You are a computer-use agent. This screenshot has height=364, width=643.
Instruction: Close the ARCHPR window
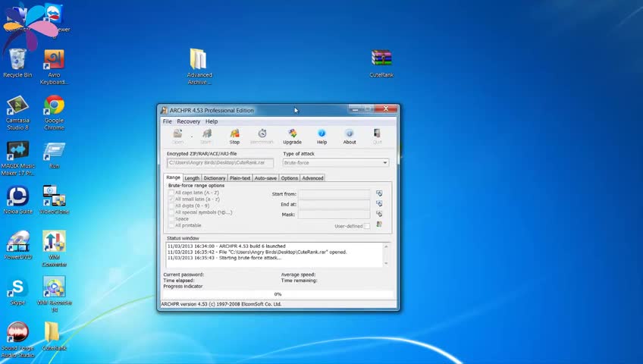coord(385,108)
